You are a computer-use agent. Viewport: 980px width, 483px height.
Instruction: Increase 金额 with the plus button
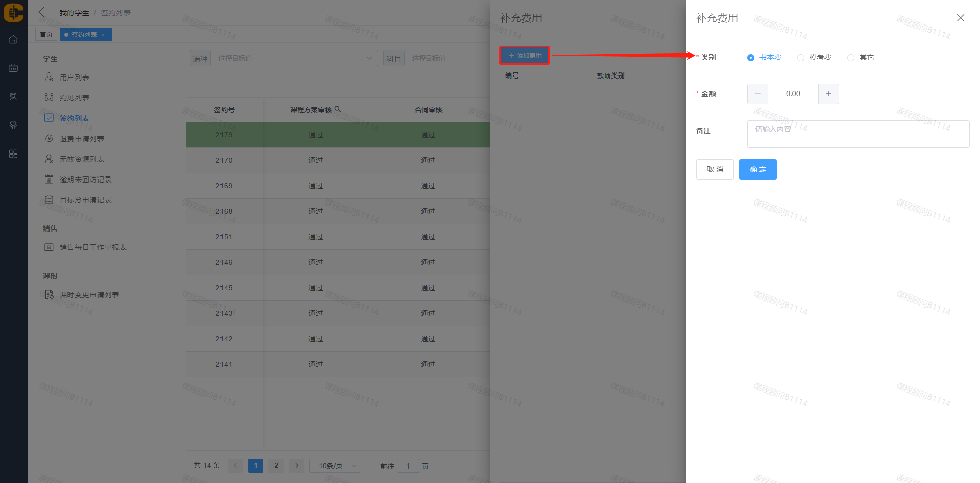coord(828,94)
